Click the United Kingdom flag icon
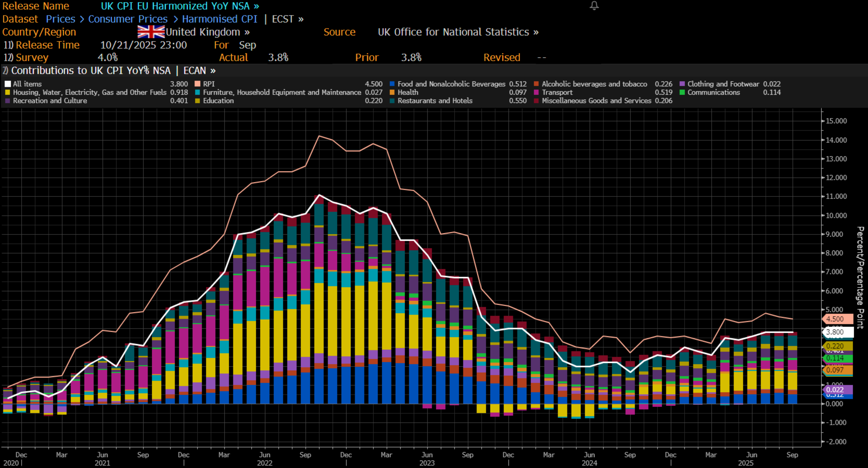The image size is (868, 468). tap(151, 32)
